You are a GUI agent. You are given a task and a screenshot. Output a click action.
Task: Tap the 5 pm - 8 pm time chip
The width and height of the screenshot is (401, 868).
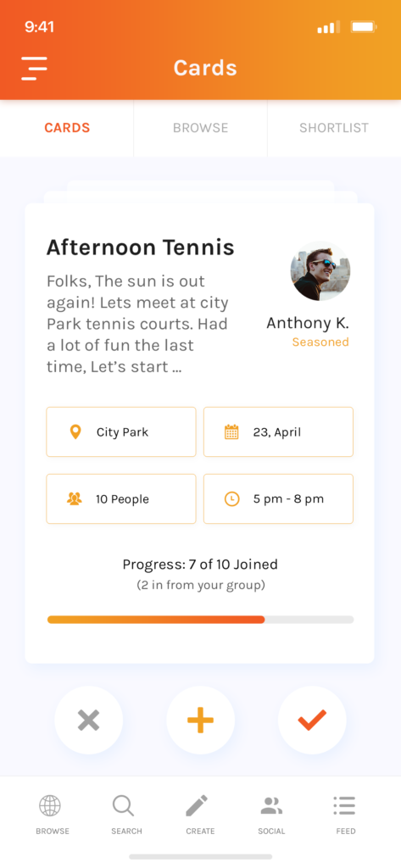pos(278,498)
